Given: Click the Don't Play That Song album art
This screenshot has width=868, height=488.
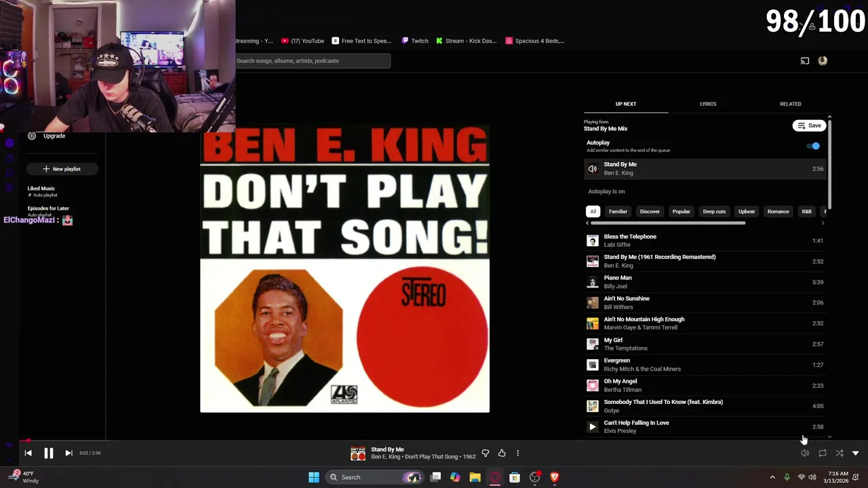Looking at the screenshot, I should (x=344, y=268).
